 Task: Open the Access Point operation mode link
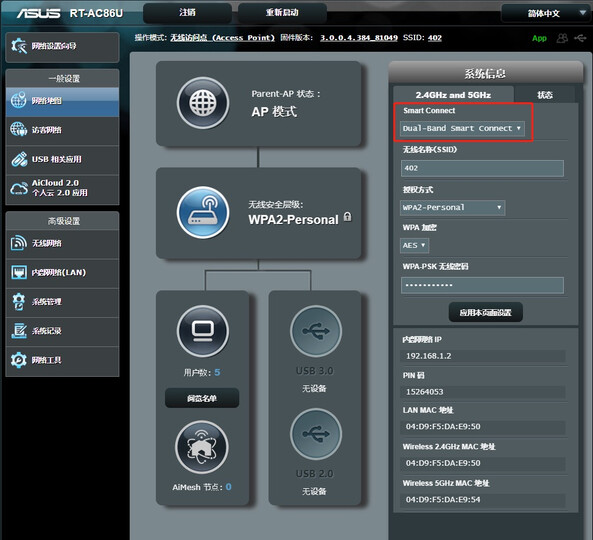click(x=222, y=37)
